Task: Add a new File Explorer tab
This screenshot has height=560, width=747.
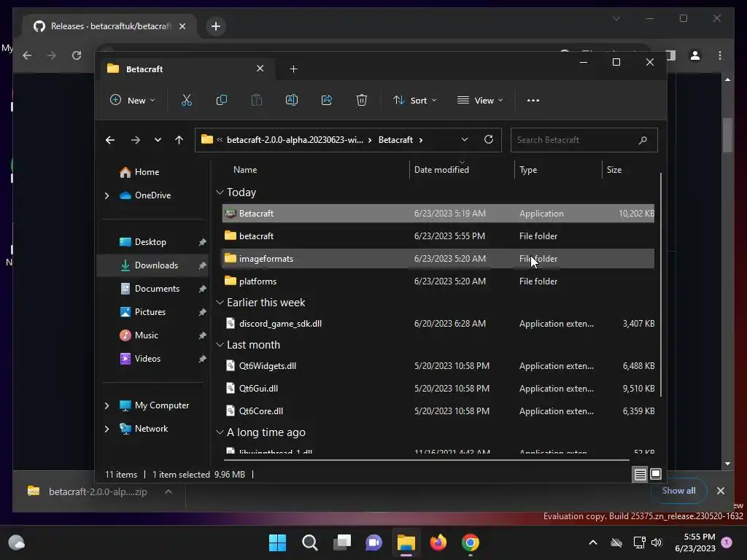Action: (293, 69)
